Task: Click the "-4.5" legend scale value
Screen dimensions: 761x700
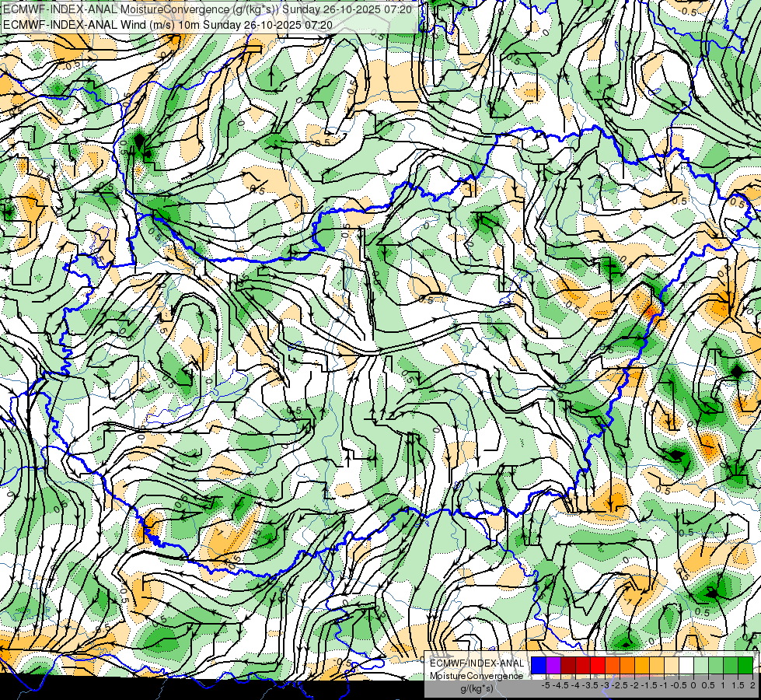Action: [x=560, y=685]
